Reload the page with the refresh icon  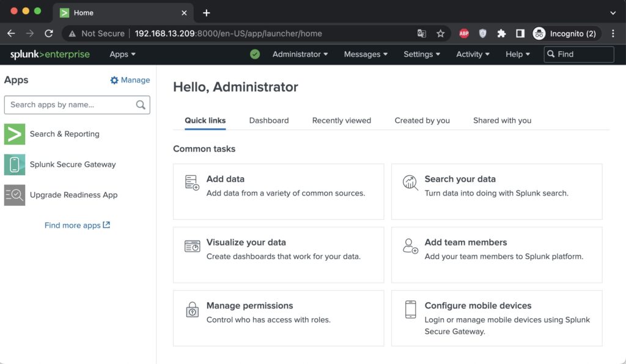click(49, 34)
